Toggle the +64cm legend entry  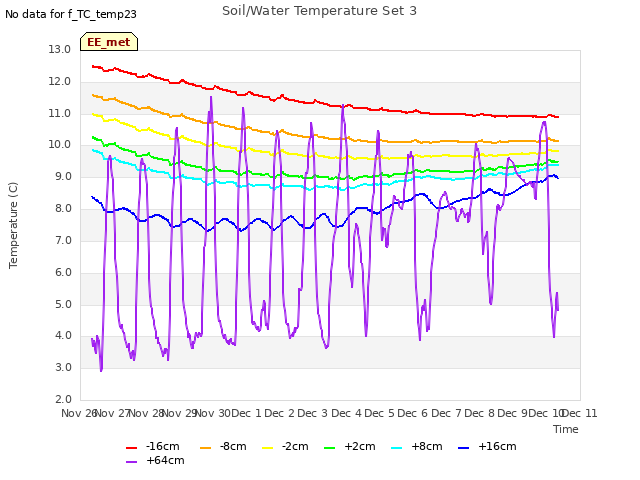(x=155, y=460)
